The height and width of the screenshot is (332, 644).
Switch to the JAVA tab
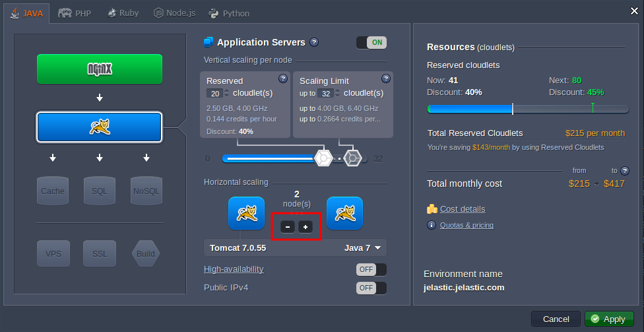coord(26,13)
